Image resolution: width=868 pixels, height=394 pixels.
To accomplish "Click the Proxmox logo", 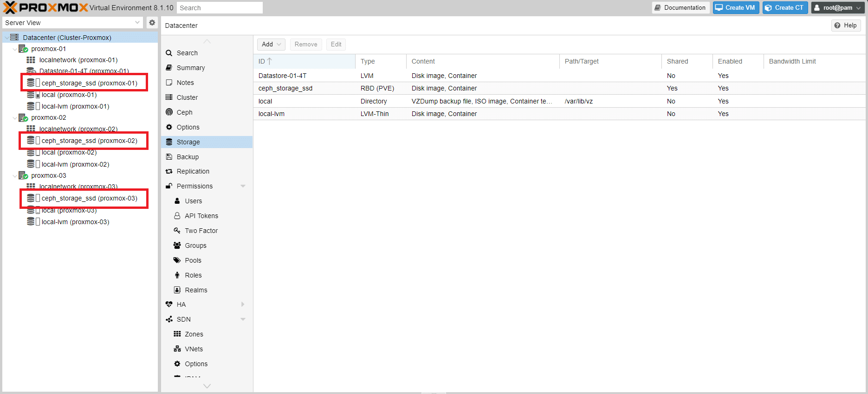I will [45, 7].
